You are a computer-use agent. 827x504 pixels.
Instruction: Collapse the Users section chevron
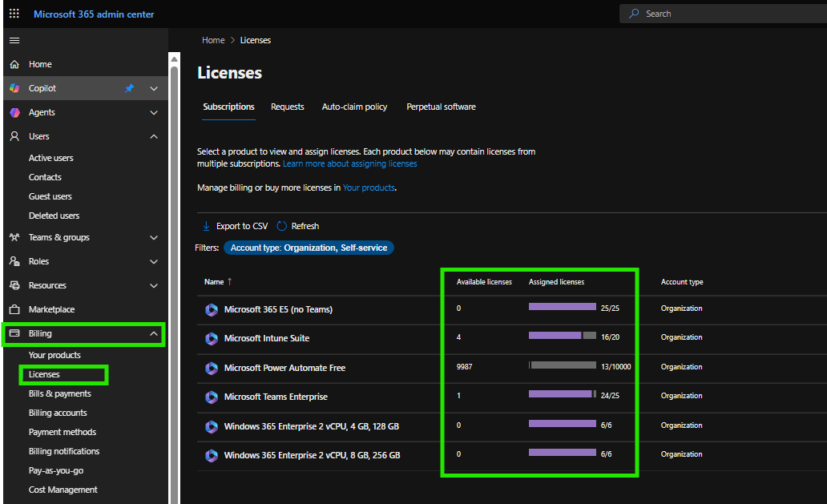pyautogui.click(x=154, y=136)
